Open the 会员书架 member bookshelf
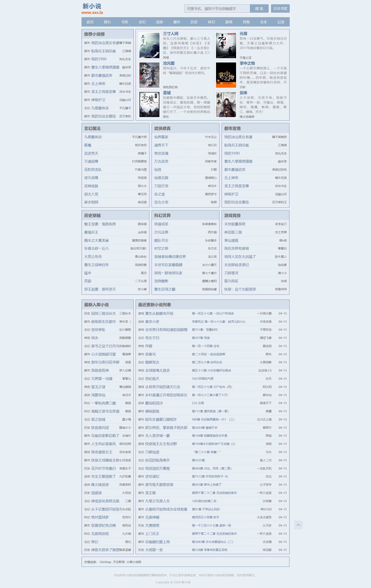This screenshot has height=588, width=371. coord(280,9)
